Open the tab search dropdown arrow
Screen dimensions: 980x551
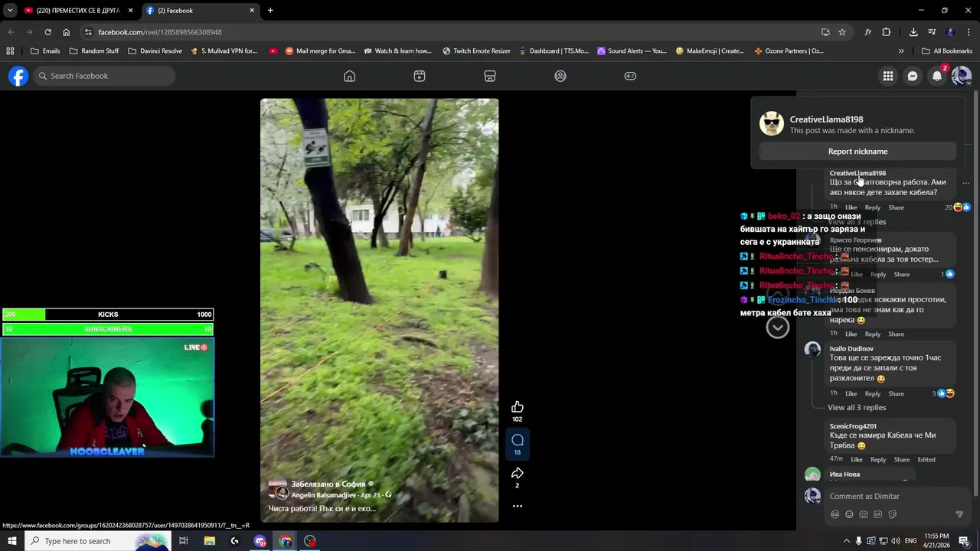coord(10,11)
